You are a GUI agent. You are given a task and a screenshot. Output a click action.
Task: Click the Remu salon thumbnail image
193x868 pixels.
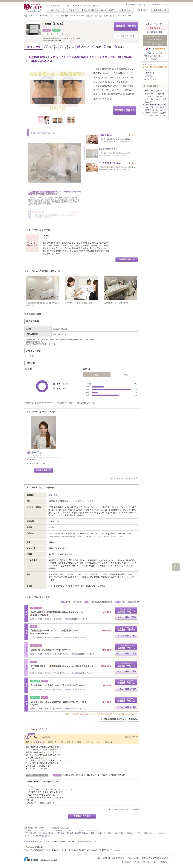coord(33,29)
